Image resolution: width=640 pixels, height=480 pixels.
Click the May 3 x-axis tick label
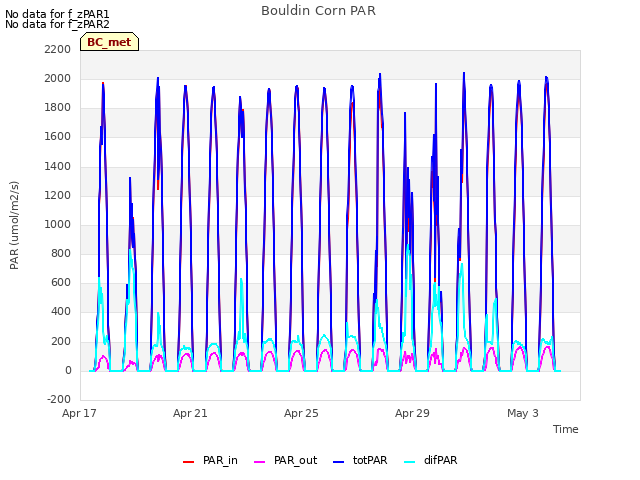523,413
